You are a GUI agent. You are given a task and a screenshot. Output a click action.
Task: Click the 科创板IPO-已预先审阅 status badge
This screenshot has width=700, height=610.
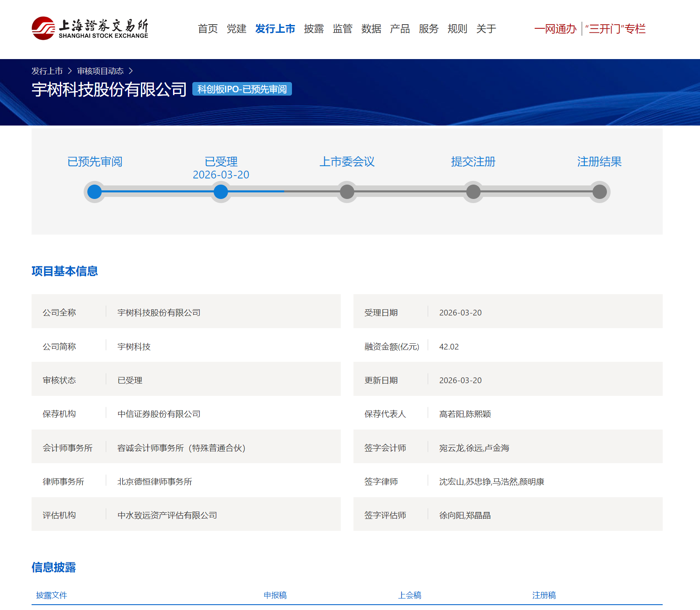tap(242, 89)
